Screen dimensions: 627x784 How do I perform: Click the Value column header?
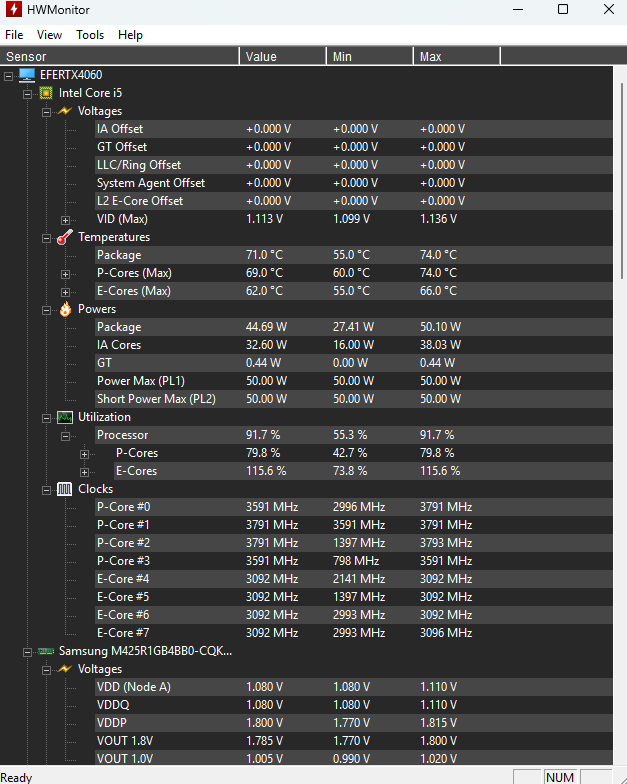pos(282,56)
